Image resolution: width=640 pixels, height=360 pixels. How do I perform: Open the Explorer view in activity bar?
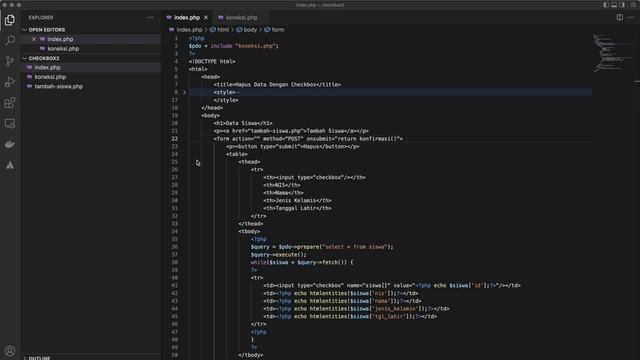10,20
